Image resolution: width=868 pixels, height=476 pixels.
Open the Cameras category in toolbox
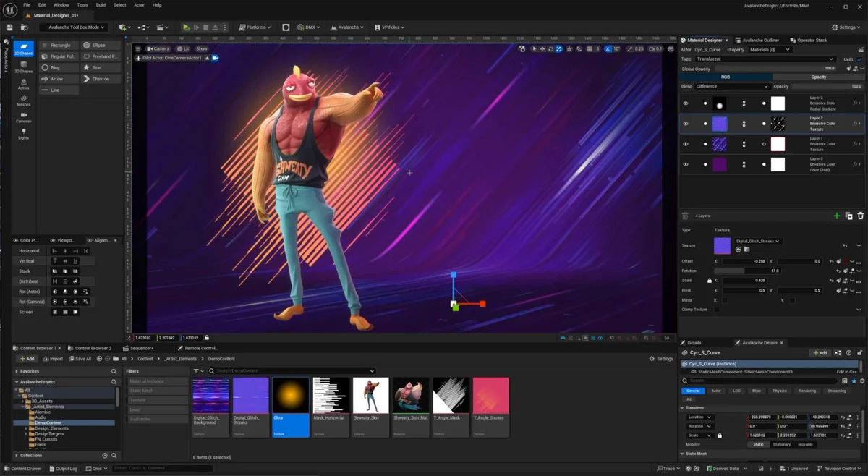click(23, 117)
